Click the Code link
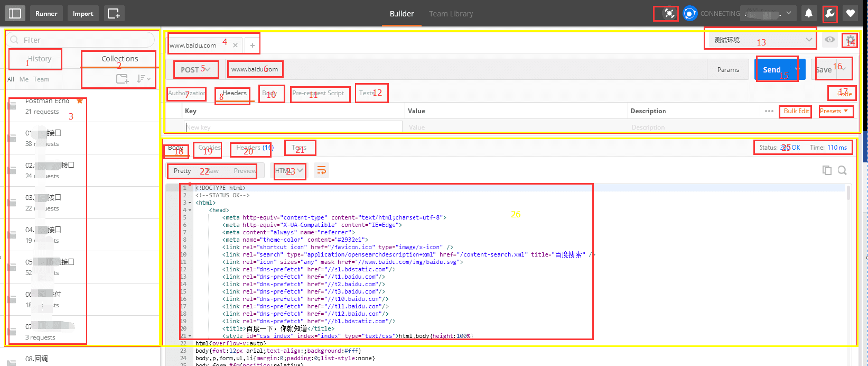Screen dimensions: 868x366 [x=844, y=94]
